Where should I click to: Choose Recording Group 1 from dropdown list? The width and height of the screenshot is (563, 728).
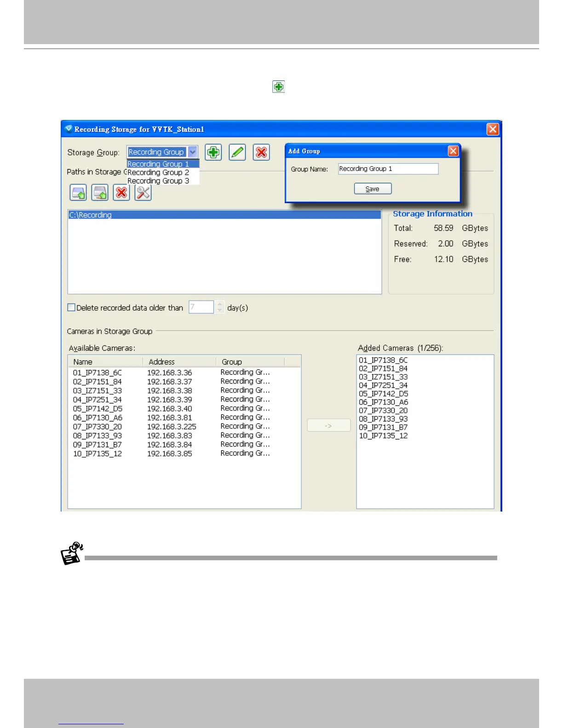(x=163, y=164)
